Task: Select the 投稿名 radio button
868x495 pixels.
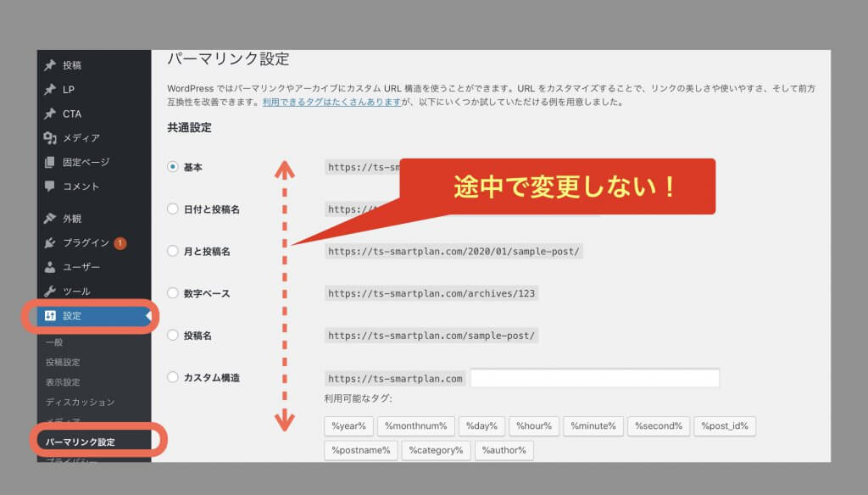Action: (173, 335)
